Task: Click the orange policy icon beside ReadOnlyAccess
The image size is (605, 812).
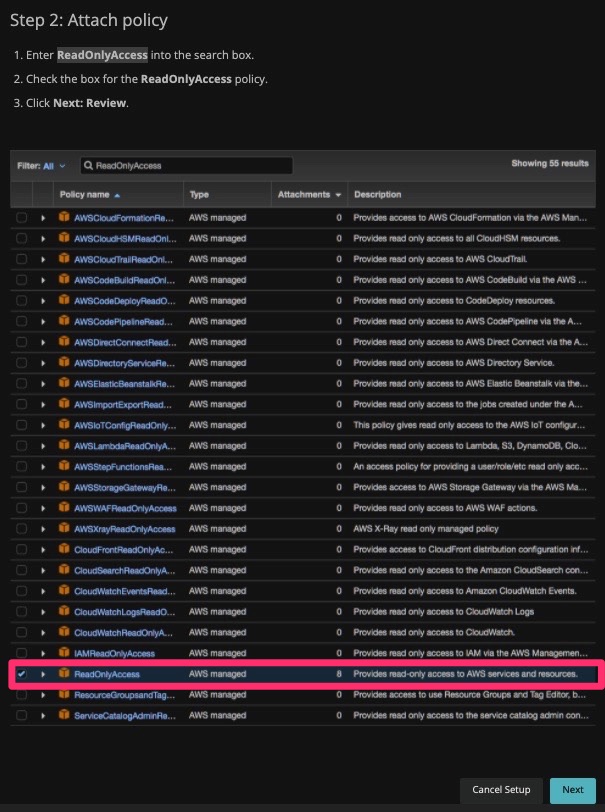Action: [x=64, y=674]
